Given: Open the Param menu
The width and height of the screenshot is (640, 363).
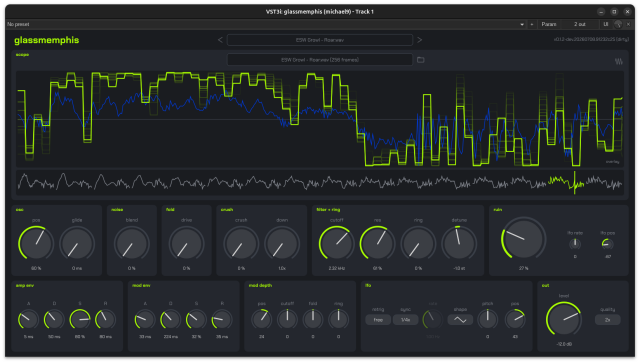Looking at the screenshot, I should coord(549,24).
